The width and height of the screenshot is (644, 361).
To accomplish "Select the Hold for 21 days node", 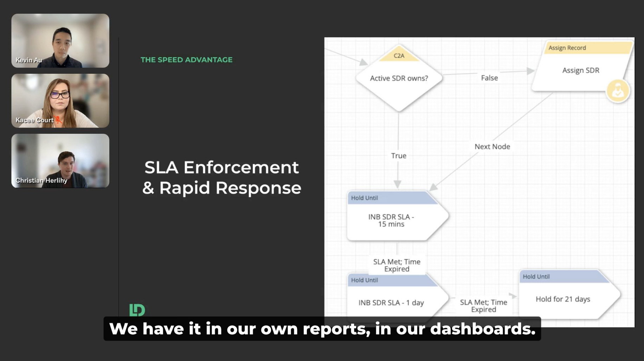I will coord(562,299).
